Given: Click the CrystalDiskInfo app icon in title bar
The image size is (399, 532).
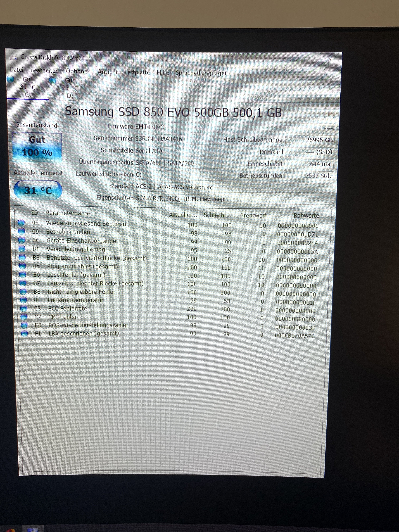Looking at the screenshot, I should coord(14,56).
